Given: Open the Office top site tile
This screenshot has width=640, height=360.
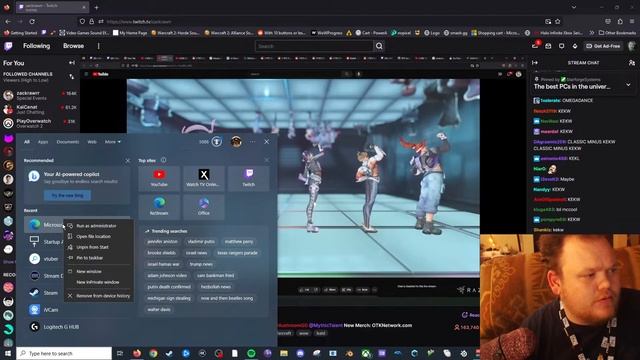Looking at the screenshot, I should tap(204, 207).
